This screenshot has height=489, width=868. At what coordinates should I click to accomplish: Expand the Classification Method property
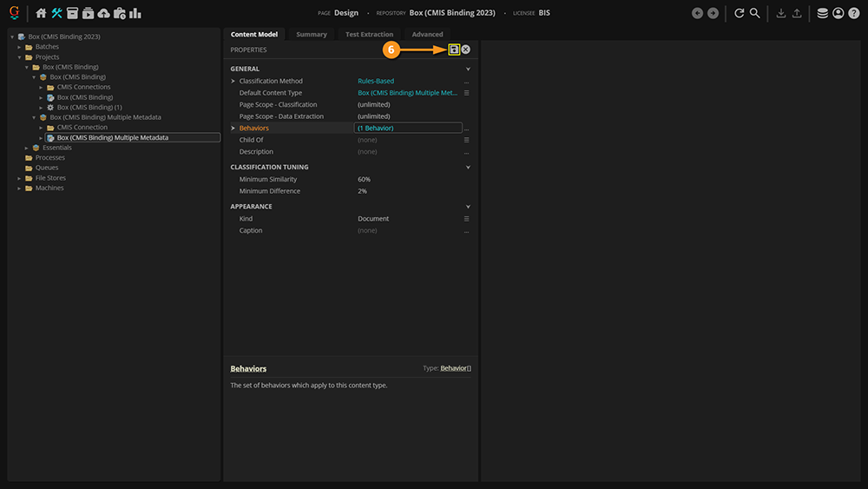point(233,81)
